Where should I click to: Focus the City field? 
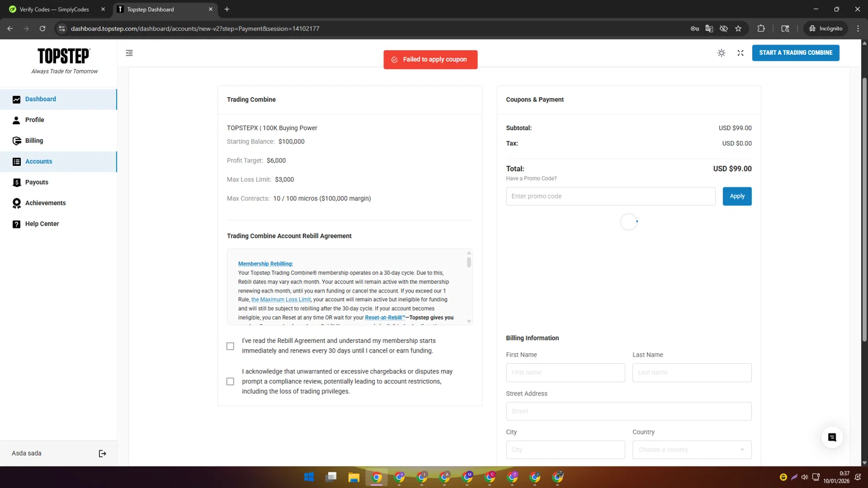coord(565,450)
